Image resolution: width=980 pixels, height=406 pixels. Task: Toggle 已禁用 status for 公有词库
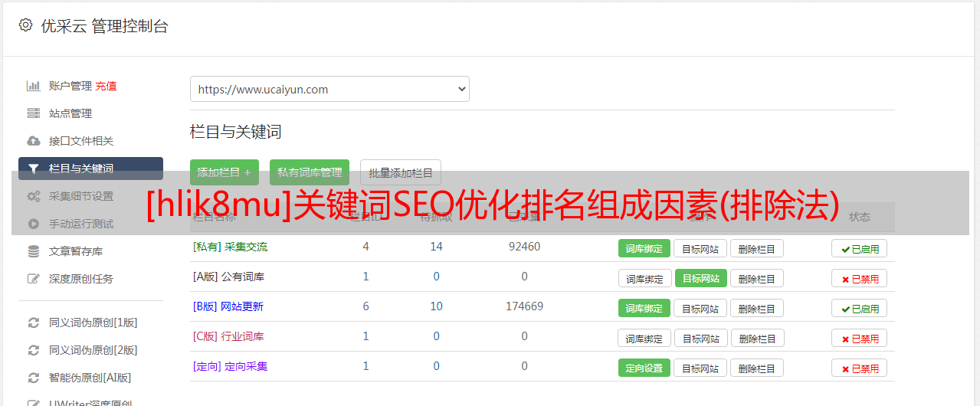pyautogui.click(x=859, y=278)
